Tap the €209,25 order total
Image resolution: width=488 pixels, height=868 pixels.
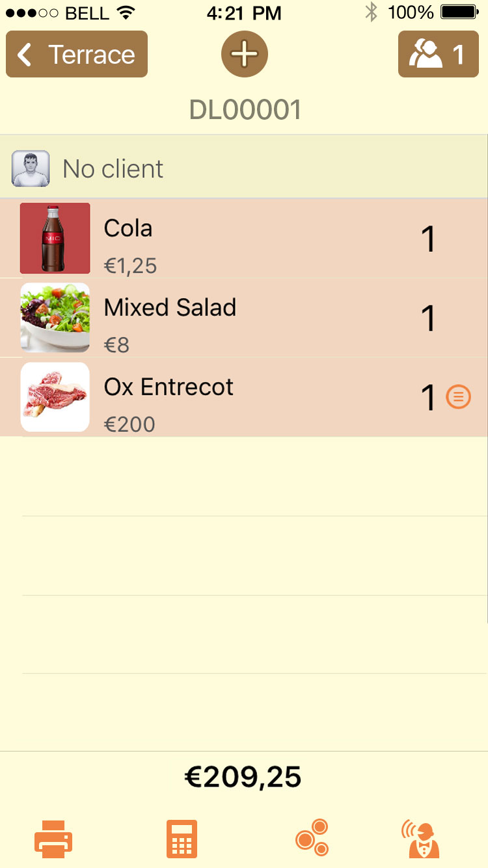coord(243,777)
